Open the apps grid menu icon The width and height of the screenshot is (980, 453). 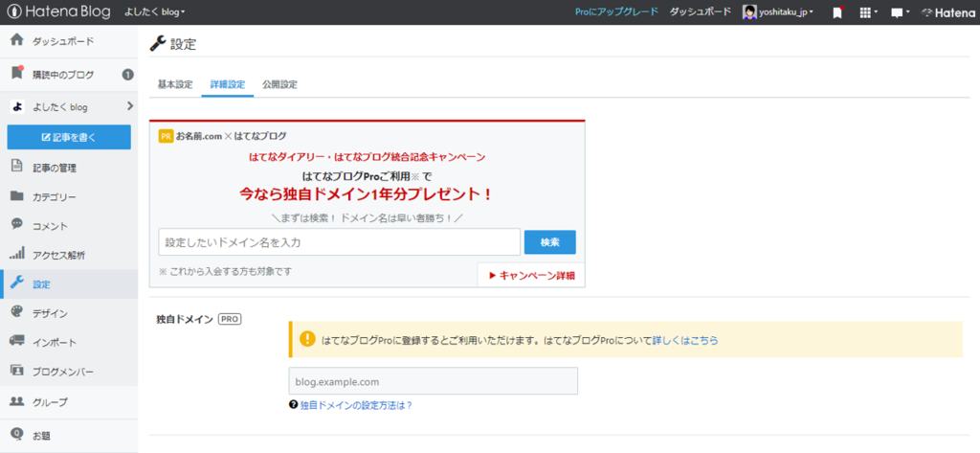(869, 12)
